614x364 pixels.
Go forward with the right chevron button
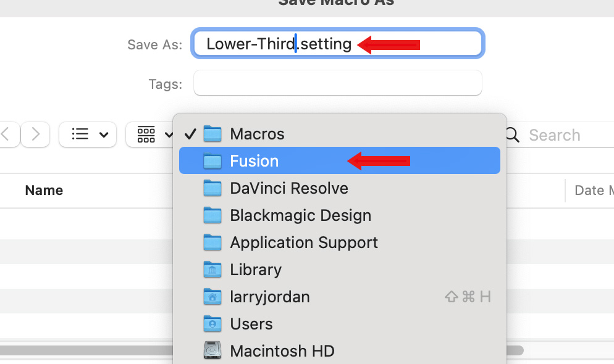pos(35,134)
